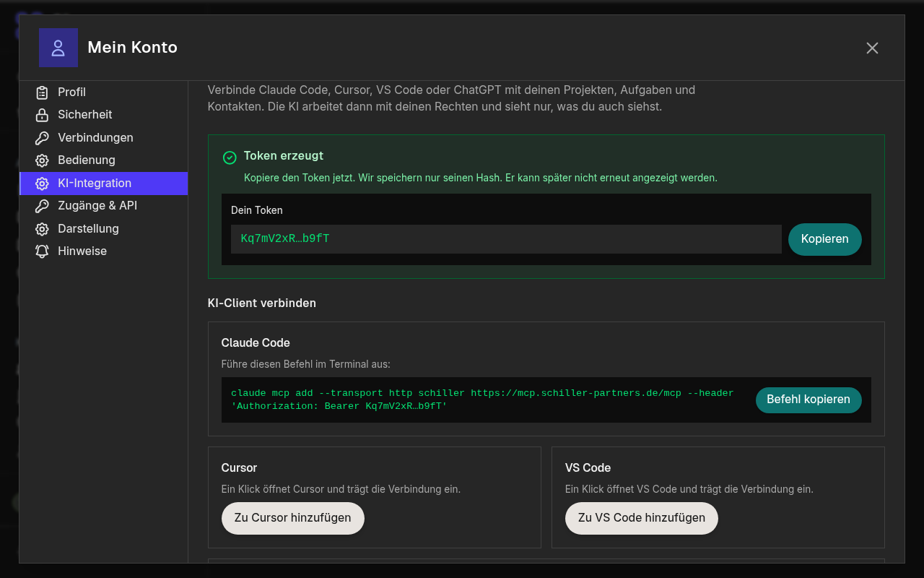The width and height of the screenshot is (924, 578).
Task: Click the gear icon next to KI-Integration
Action: (x=43, y=184)
